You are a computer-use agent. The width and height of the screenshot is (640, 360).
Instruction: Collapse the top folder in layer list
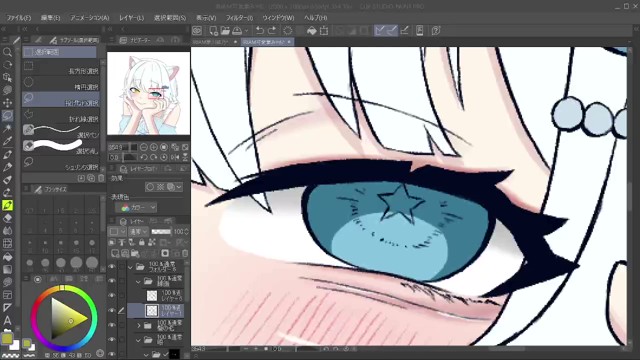131,267
